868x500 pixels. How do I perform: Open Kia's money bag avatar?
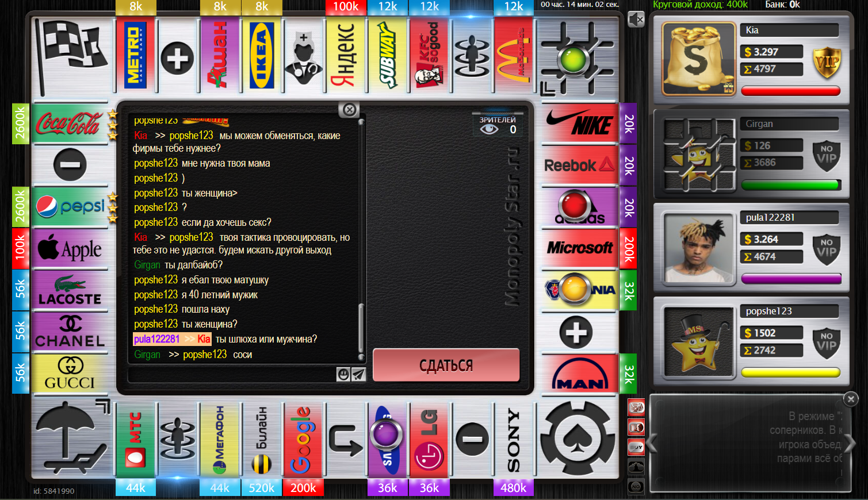[x=698, y=58]
